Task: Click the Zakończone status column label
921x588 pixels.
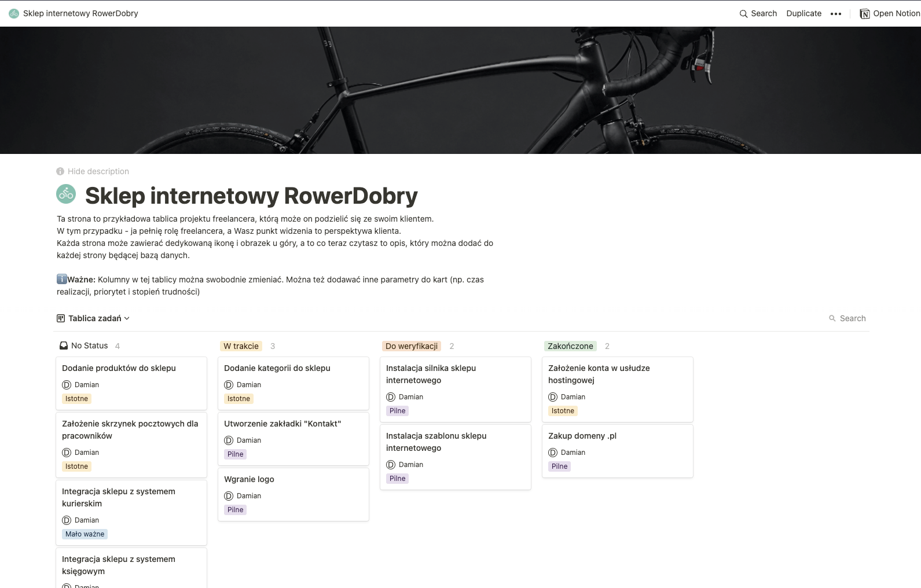Action: [570, 346]
